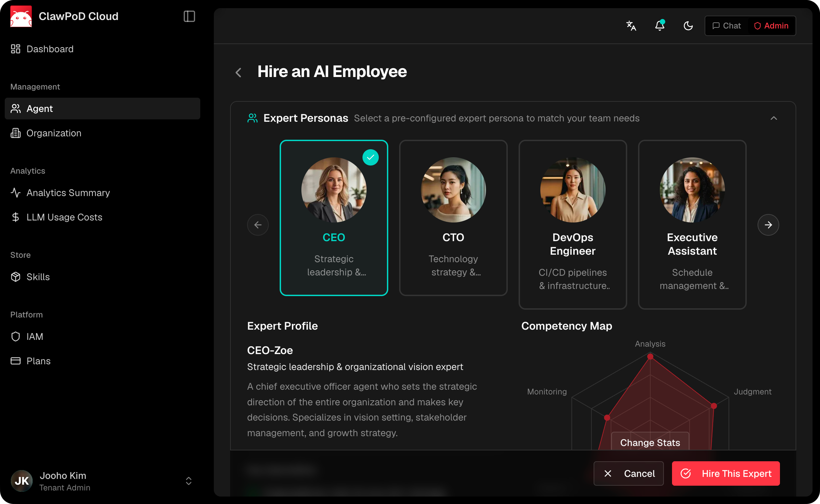
Task: Select the DevOps Engineer persona card
Action: point(573,224)
